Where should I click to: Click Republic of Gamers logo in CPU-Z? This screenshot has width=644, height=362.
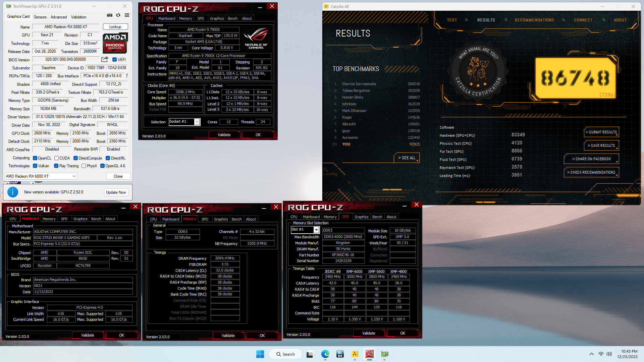point(256,39)
